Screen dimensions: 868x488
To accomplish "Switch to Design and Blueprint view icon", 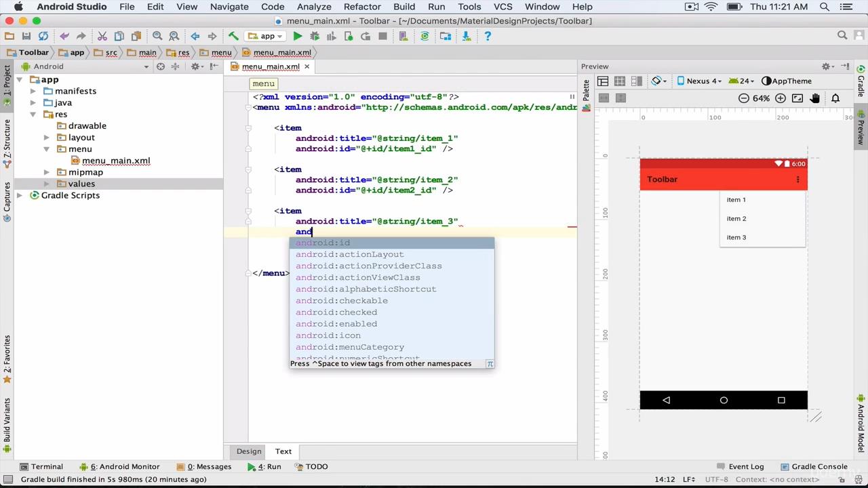I will point(636,81).
